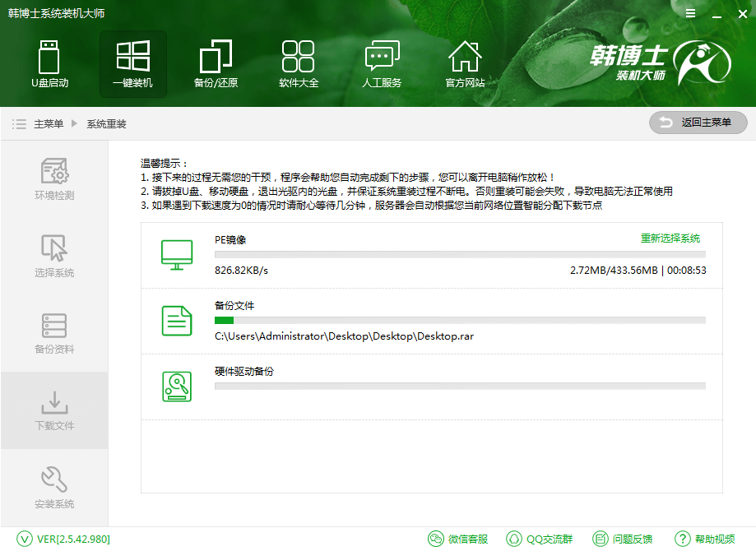Click the 硬件驱动备份 label

pyautogui.click(x=244, y=371)
